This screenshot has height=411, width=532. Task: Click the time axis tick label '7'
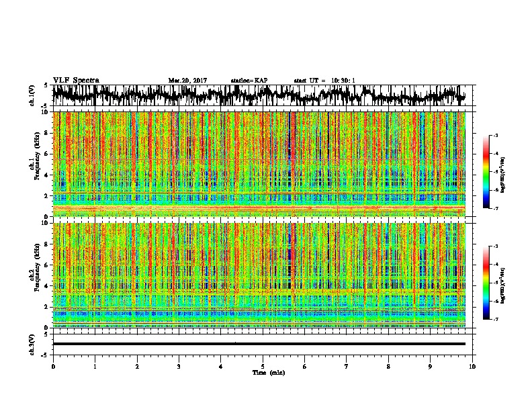[x=347, y=367]
